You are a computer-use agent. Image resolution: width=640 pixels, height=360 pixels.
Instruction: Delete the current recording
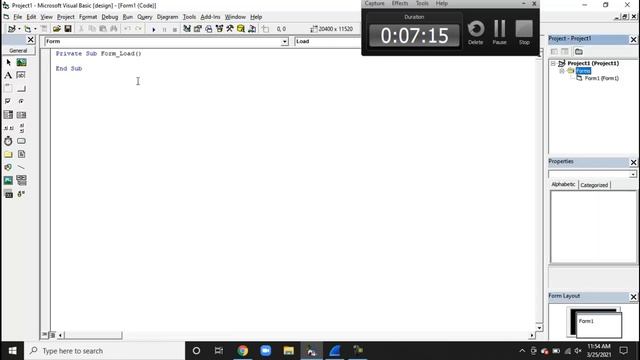(476, 32)
